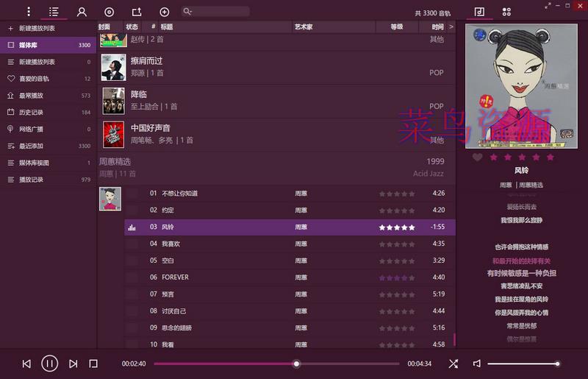Select the 擦肩而过 album row
This screenshot has width=588, height=379.
pyautogui.click(x=276, y=67)
